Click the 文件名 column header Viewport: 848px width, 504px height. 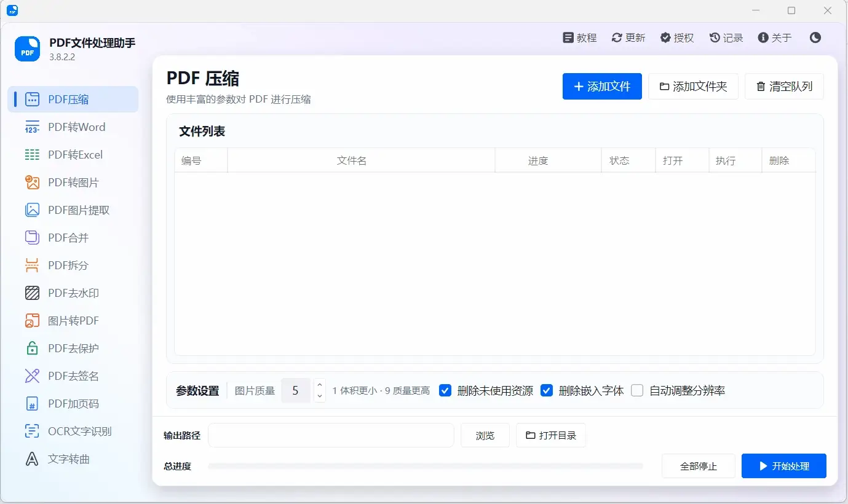coord(361,160)
